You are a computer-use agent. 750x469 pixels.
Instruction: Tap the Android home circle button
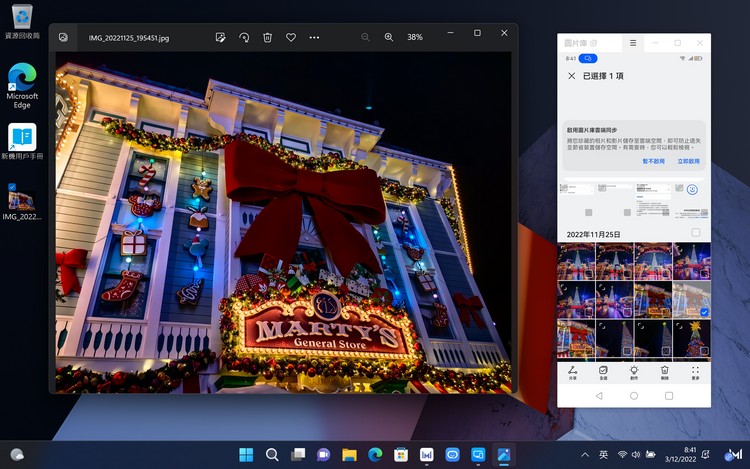[634, 396]
